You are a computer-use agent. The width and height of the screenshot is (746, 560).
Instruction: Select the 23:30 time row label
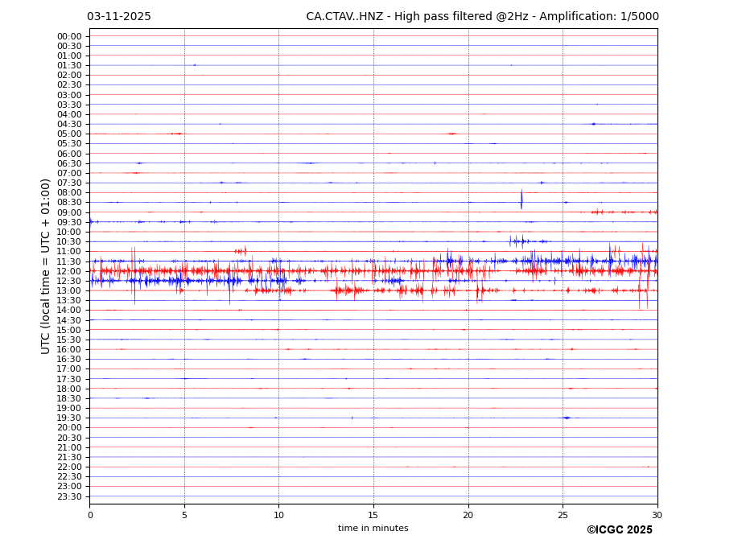pyautogui.click(x=69, y=496)
